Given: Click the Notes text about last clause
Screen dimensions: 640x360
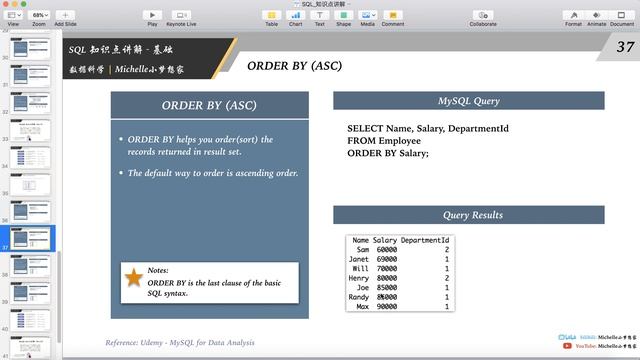Looking at the screenshot, I should click(214, 288).
